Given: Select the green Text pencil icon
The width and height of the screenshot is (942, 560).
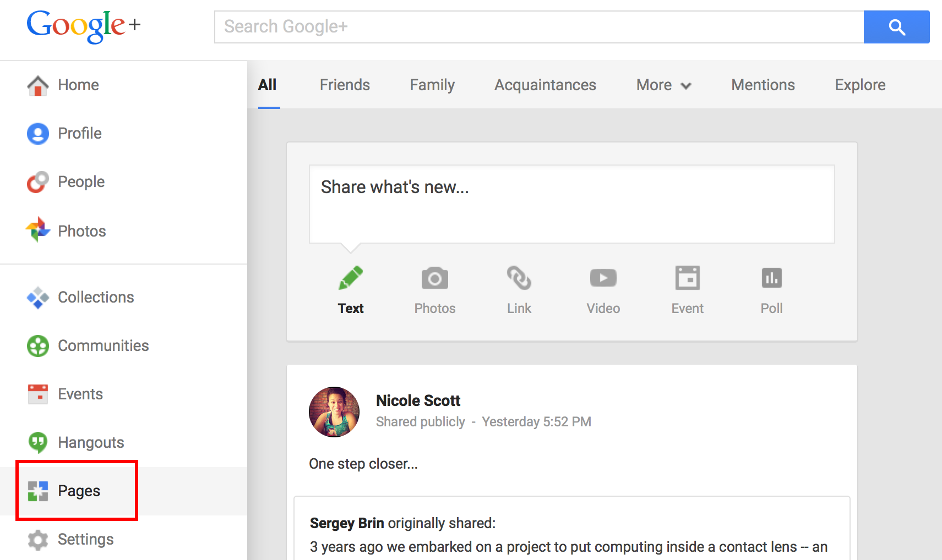Looking at the screenshot, I should [351, 278].
